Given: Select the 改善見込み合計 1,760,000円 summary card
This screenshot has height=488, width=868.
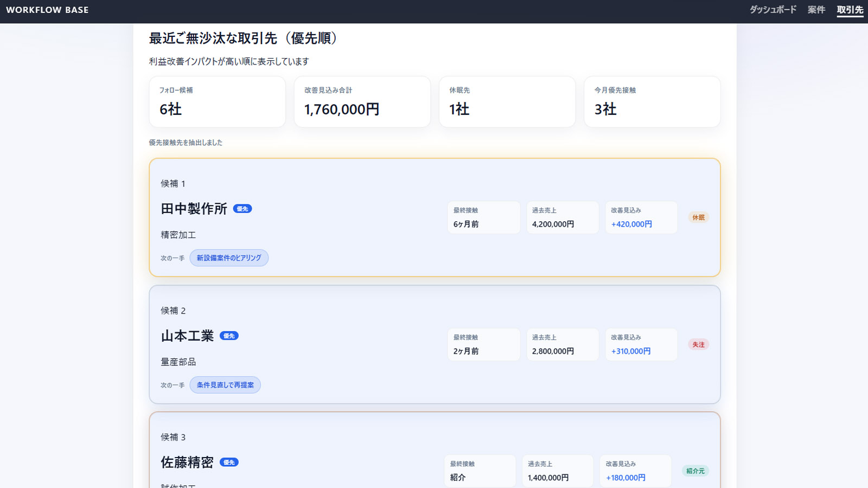Looking at the screenshot, I should tap(362, 102).
